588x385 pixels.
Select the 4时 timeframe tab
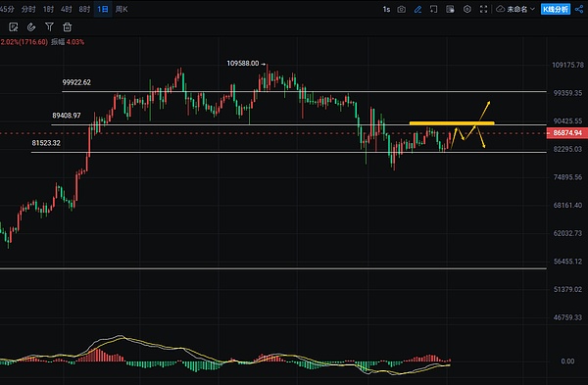[67, 9]
